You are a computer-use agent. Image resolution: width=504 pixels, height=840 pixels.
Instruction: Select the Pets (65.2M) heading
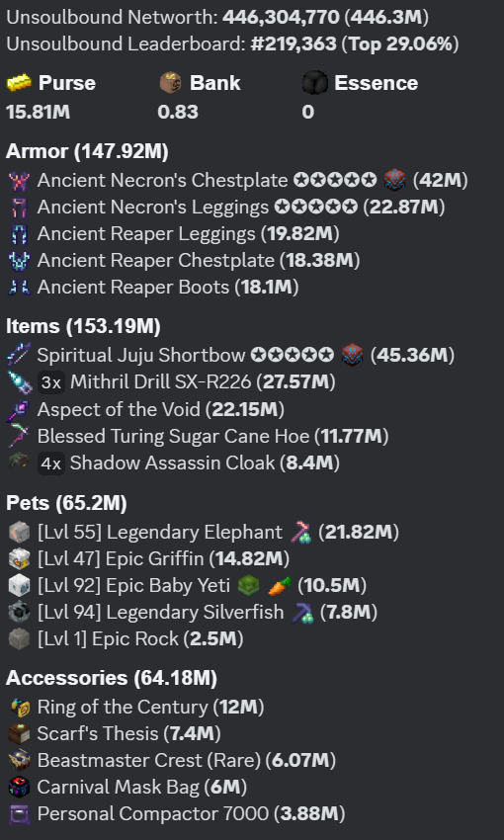point(66,503)
